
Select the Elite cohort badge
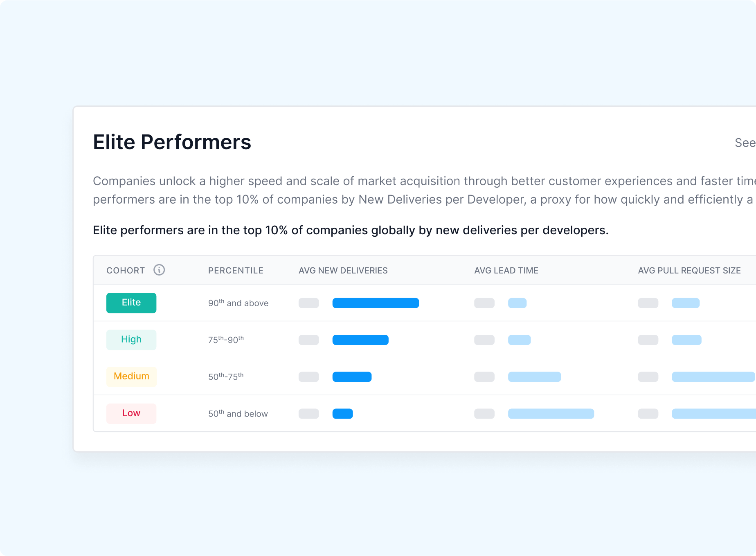131,303
